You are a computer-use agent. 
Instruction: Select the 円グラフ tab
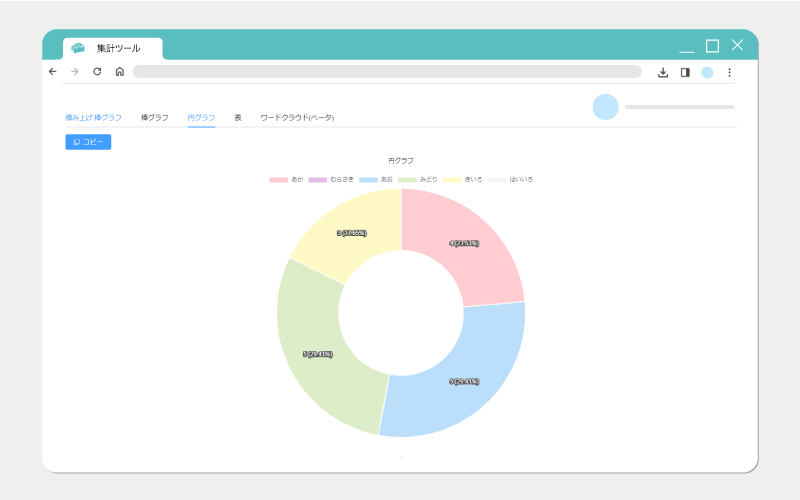[201, 117]
